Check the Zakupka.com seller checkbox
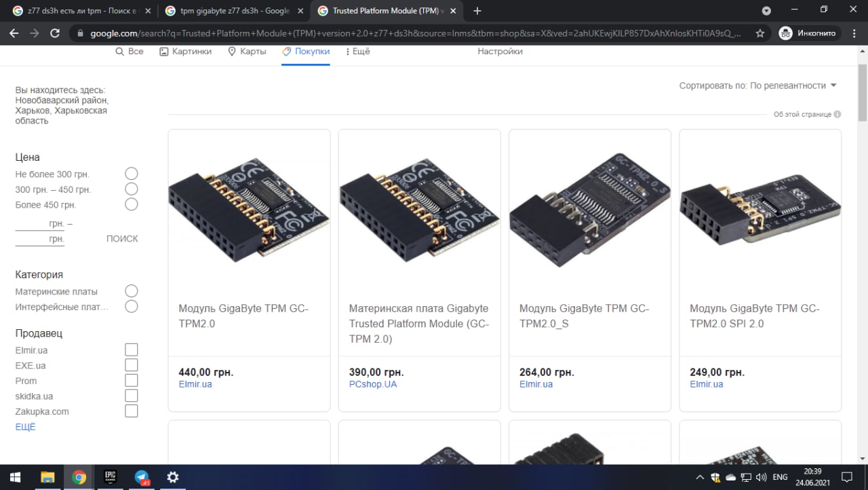Viewport: 868px width, 490px height. 132,411
